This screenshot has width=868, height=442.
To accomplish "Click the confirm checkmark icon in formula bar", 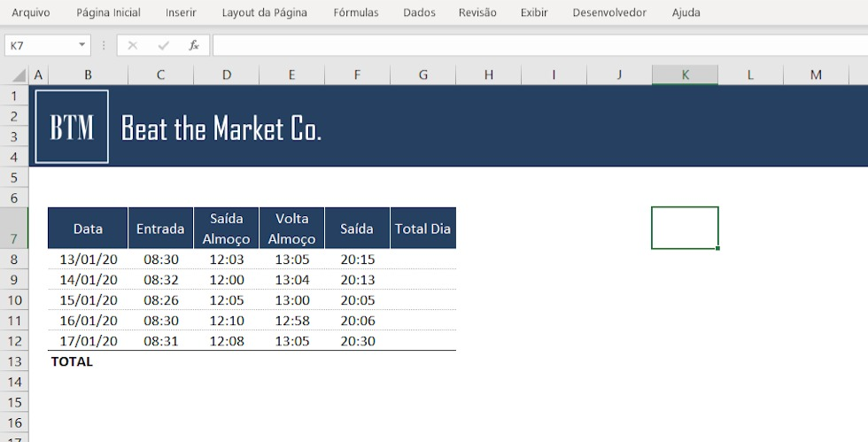I will [163, 45].
